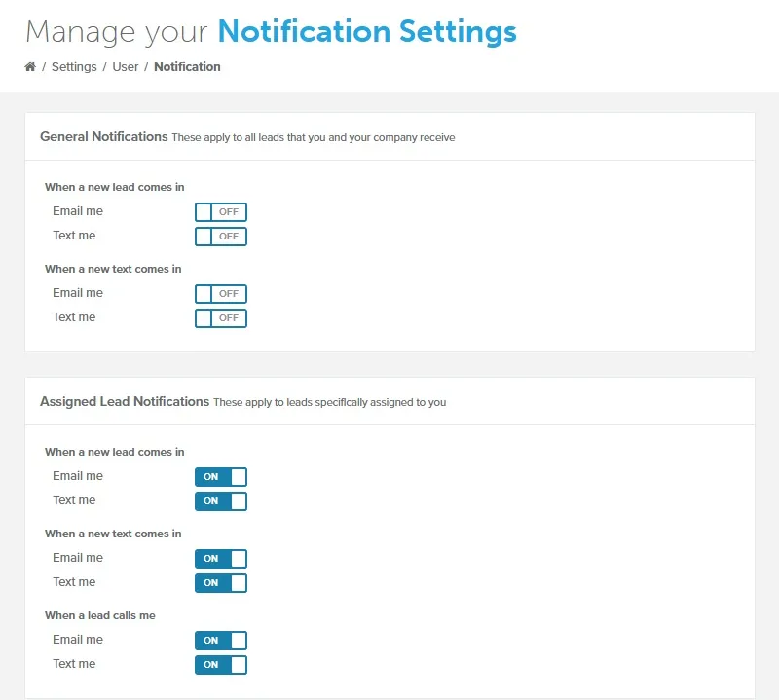Click 'These apply to all leads' description text
The height and width of the screenshot is (700, 779).
point(314,137)
